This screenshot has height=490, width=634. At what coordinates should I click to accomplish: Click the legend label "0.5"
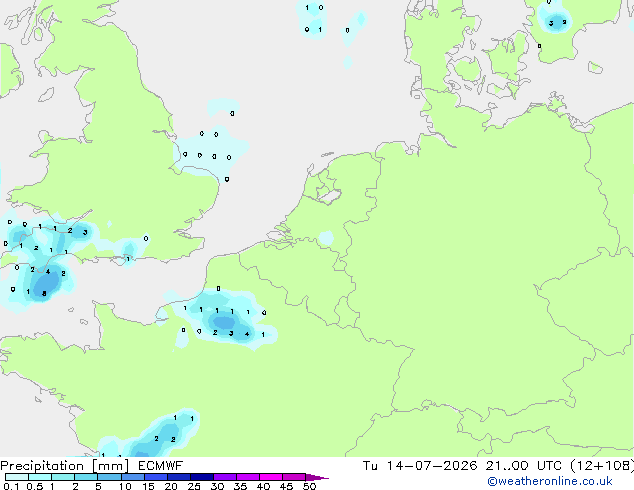click(35, 486)
